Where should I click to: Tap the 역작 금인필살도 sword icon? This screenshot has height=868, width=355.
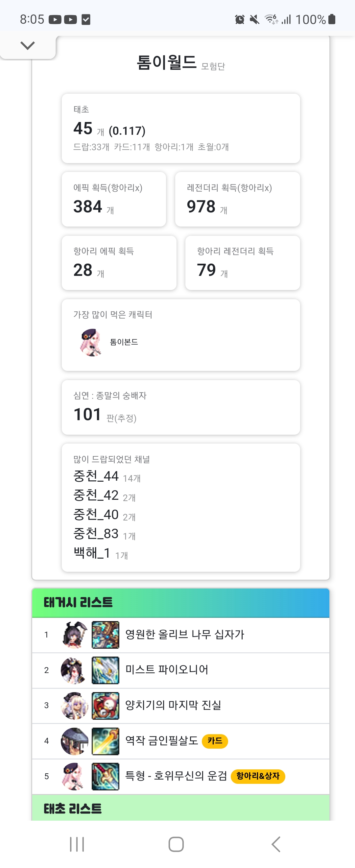106,741
